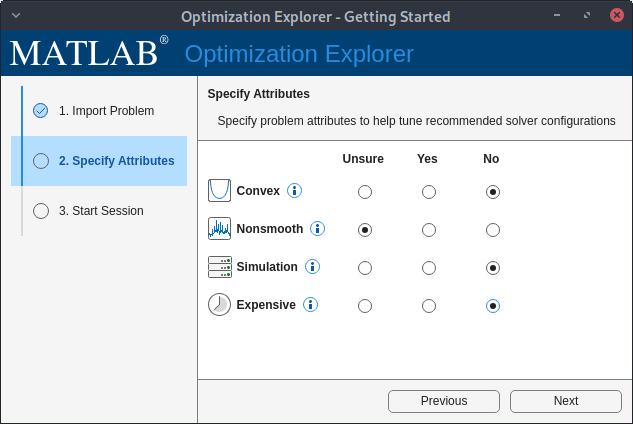Mark Nonsmooth as No
Viewport: 633px width, 424px height.
click(493, 230)
